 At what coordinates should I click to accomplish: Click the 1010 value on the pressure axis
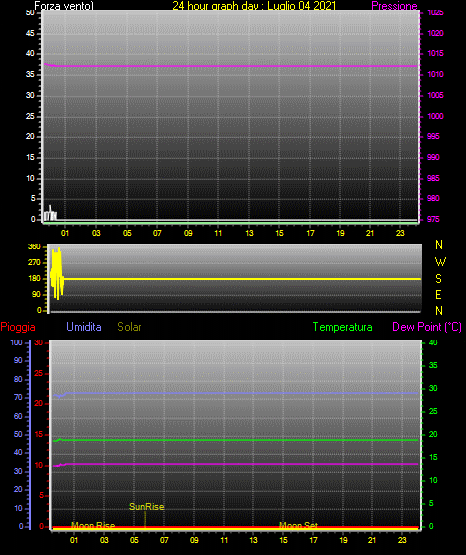pos(436,74)
